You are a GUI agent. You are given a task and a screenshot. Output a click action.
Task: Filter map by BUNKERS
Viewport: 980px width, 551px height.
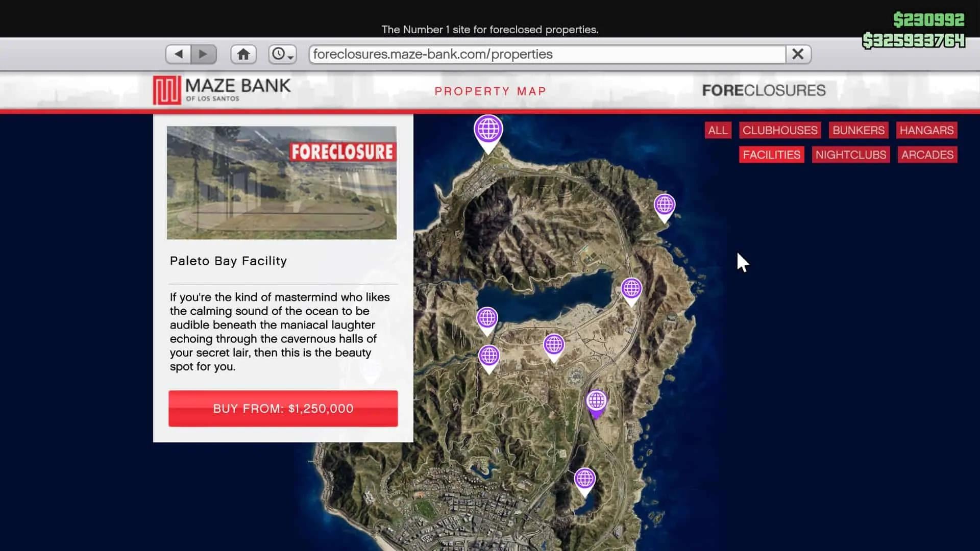pyautogui.click(x=858, y=130)
